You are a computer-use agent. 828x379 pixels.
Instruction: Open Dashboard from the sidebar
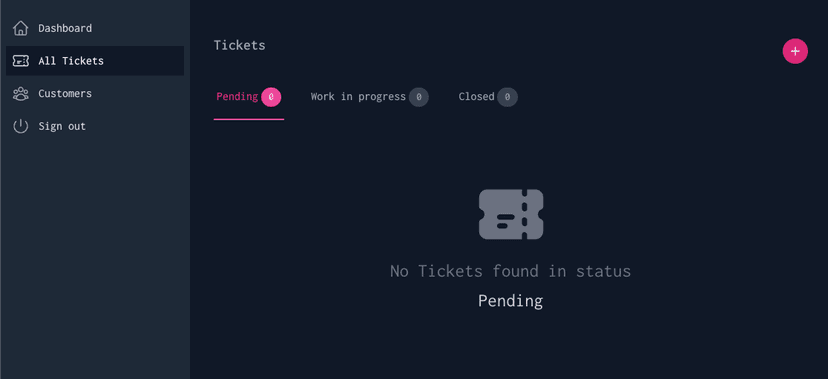65,28
